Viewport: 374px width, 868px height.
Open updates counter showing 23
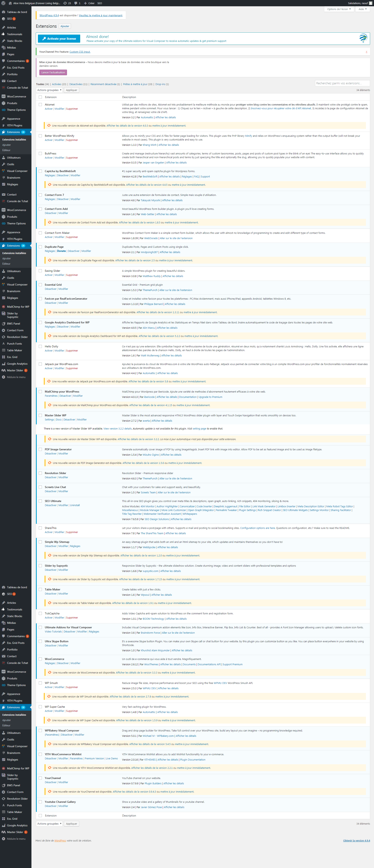click(67, 3)
